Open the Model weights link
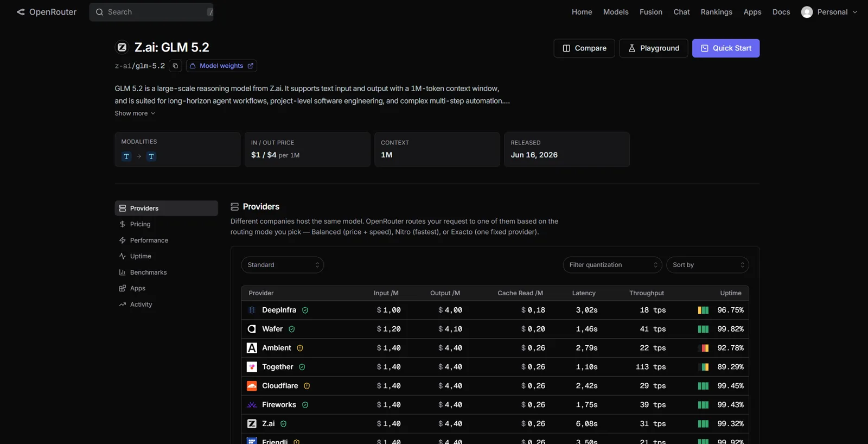The image size is (868, 444). [x=221, y=66]
